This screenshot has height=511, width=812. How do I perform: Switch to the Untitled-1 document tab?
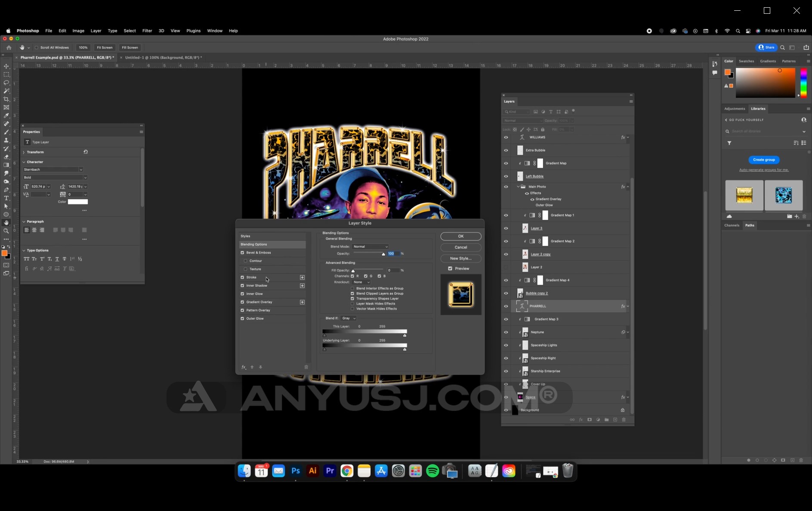tap(164, 58)
